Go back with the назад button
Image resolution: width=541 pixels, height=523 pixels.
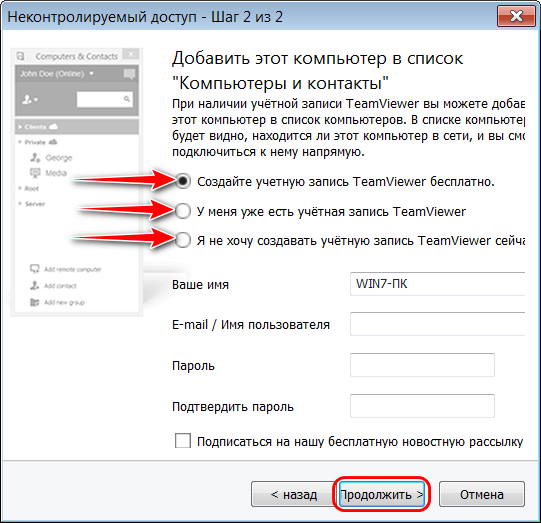point(294,494)
